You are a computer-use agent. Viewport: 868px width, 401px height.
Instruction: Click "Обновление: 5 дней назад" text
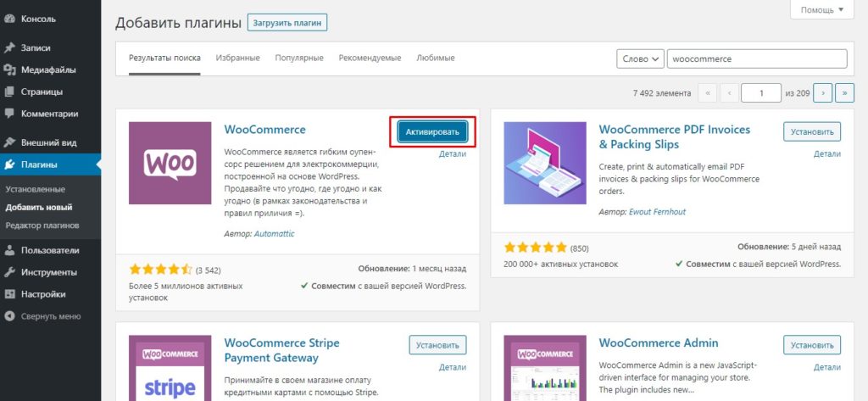tap(789, 247)
